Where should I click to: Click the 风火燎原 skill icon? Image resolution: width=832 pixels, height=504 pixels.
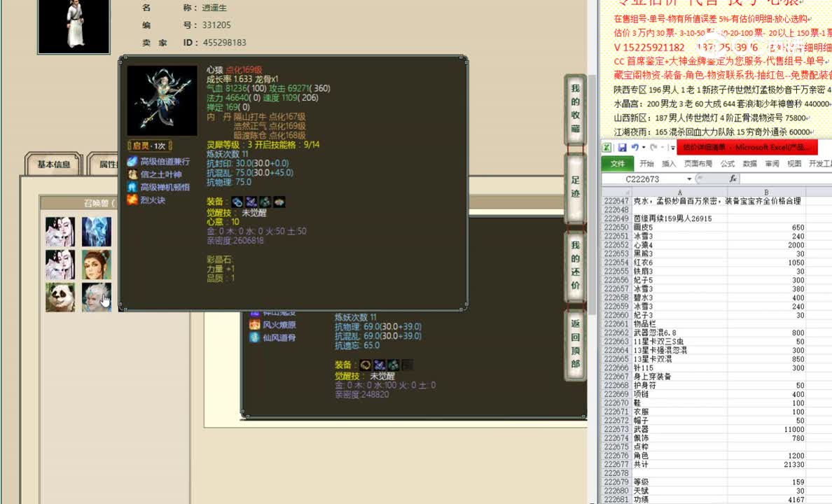point(255,325)
